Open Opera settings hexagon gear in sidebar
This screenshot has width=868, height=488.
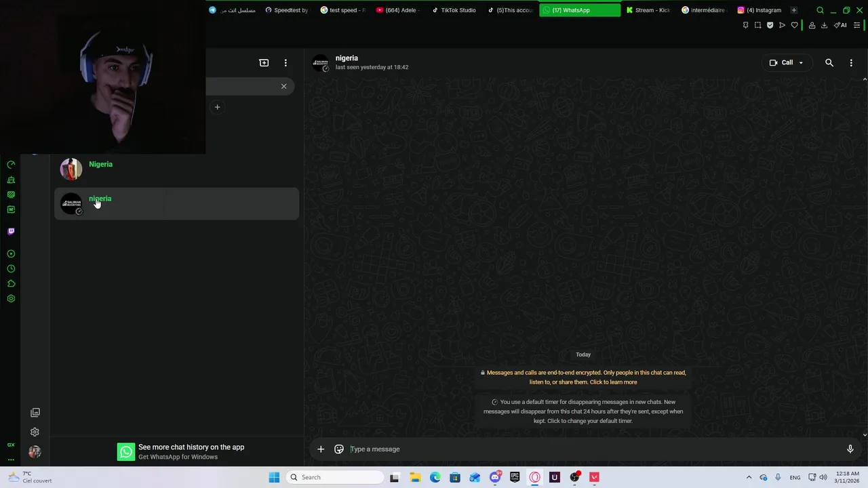pyautogui.click(x=11, y=298)
